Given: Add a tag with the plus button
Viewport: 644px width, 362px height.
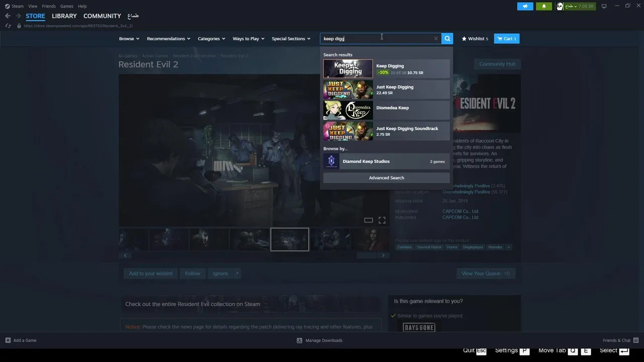Looking at the screenshot, I should point(508,247).
